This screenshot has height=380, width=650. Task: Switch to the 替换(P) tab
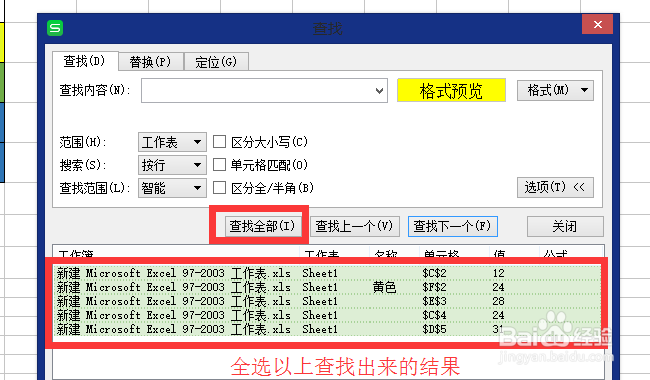150,62
